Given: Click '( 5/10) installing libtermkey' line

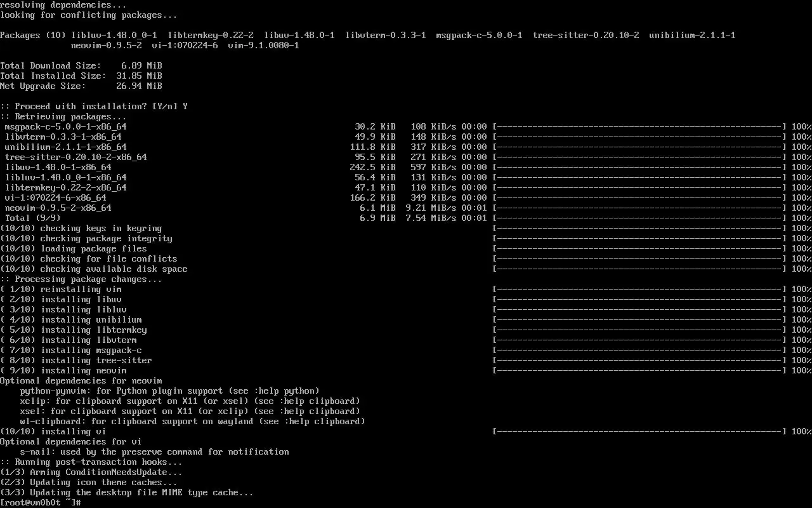Looking at the screenshot, I should point(74,330).
